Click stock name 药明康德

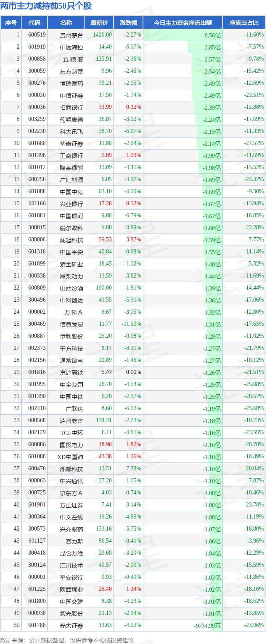click(71, 119)
